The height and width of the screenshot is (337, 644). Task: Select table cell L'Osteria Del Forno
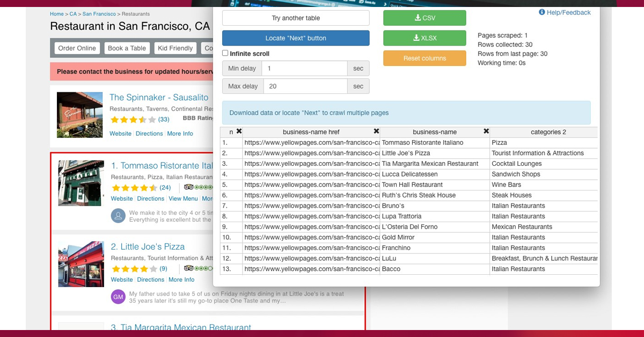coord(435,227)
